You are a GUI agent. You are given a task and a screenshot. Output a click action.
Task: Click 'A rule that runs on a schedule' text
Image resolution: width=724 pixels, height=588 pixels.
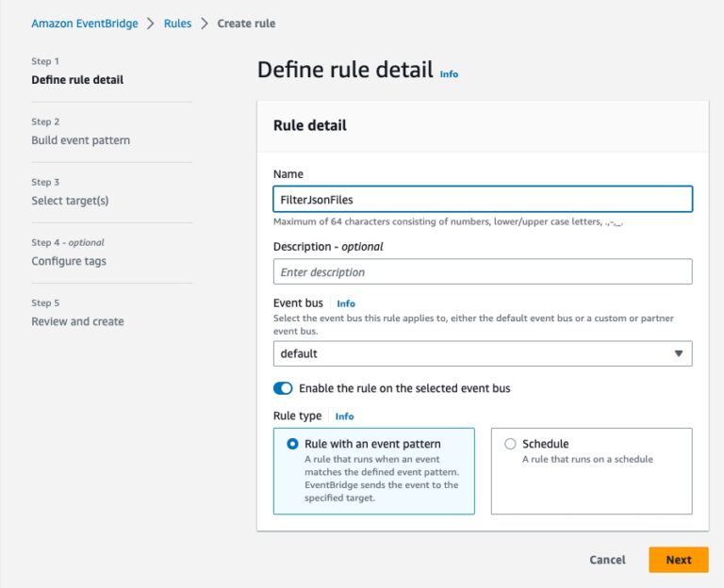(587, 459)
